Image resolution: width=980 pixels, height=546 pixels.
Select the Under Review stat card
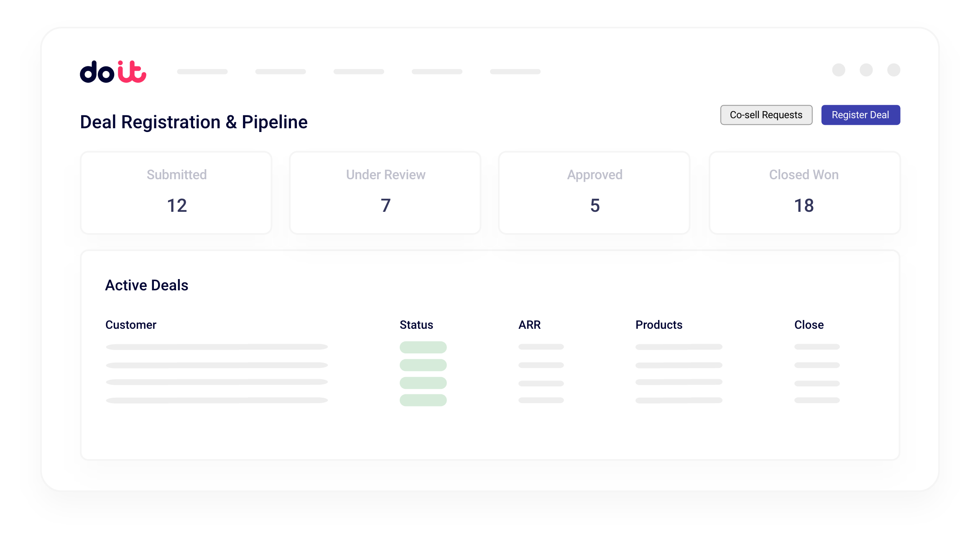[x=385, y=193]
